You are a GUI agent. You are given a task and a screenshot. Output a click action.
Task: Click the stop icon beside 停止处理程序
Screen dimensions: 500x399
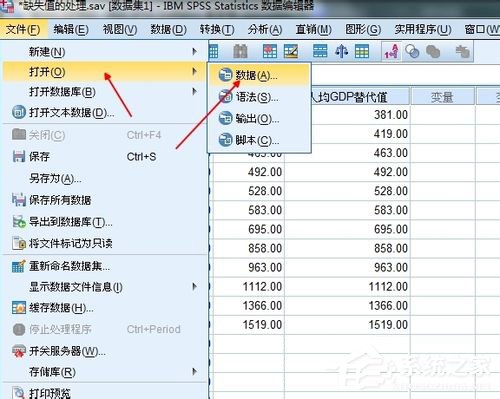19,329
